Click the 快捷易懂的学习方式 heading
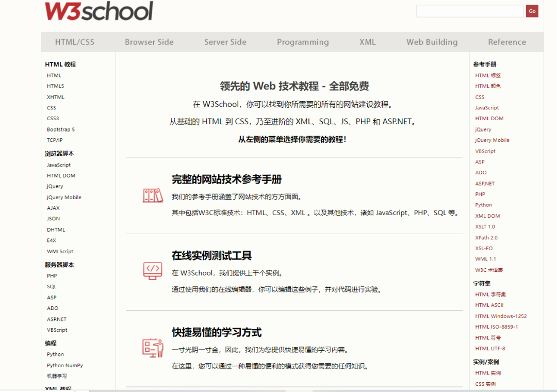 coord(217,332)
